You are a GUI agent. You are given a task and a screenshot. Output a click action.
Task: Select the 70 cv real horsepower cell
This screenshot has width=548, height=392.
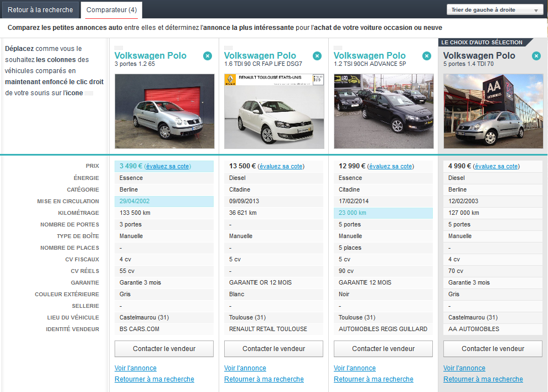pos(493,271)
